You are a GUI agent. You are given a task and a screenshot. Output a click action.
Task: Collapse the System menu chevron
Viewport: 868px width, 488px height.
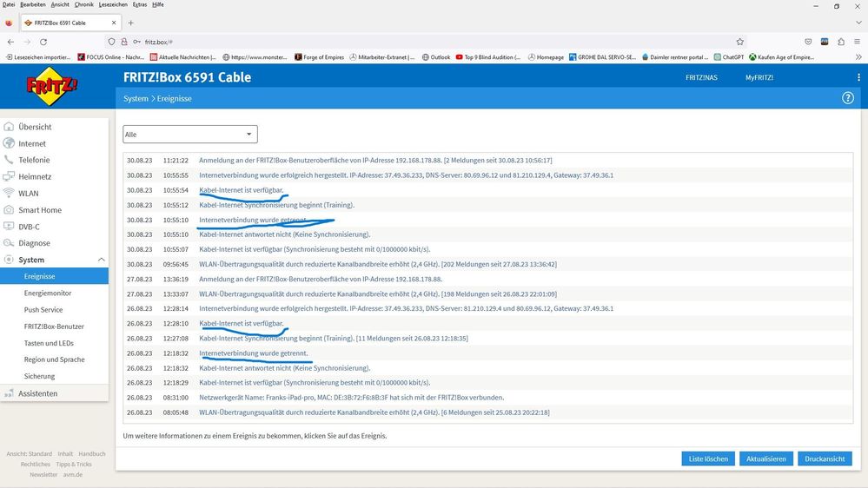point(102,260)
